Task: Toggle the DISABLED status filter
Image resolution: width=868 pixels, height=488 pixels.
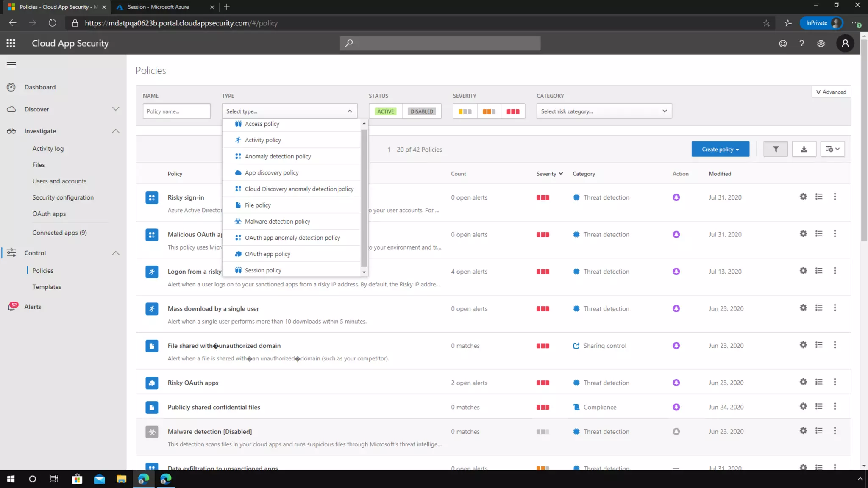Action: click(x=421, y=111)
